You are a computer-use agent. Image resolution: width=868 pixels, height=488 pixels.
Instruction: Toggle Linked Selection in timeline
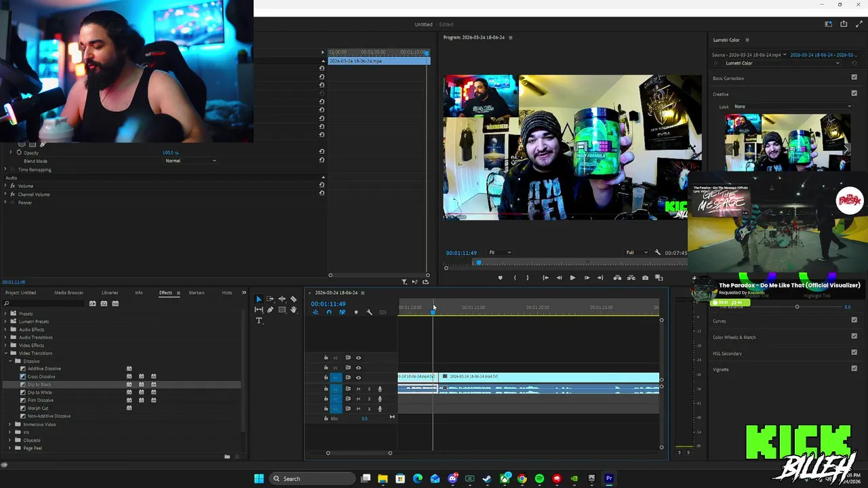342,312
